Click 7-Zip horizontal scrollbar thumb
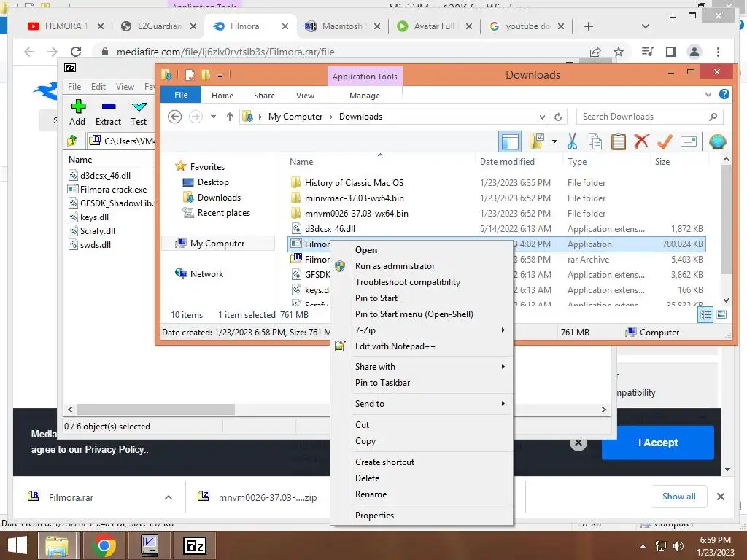The width and height of the screenshot is (747, 560). pos(155,409)
